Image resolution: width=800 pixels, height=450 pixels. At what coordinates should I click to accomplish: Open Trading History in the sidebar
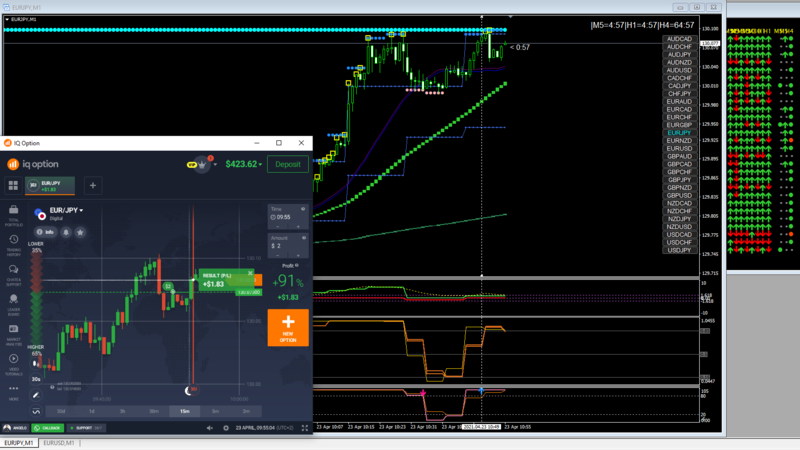tap(14, 245)
